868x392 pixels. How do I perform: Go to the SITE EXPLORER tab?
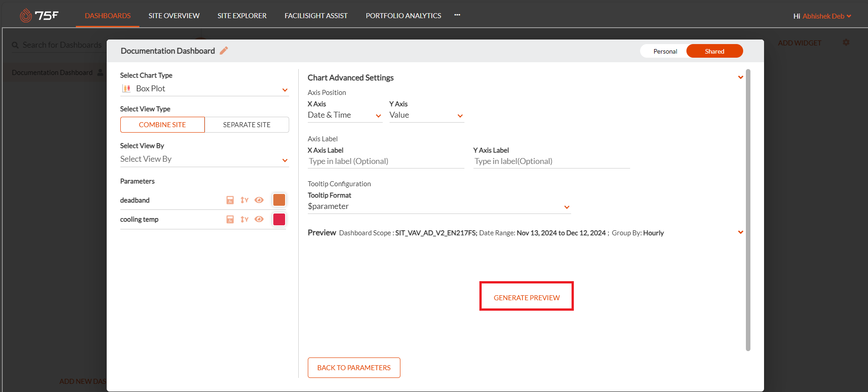coord(242,15)
